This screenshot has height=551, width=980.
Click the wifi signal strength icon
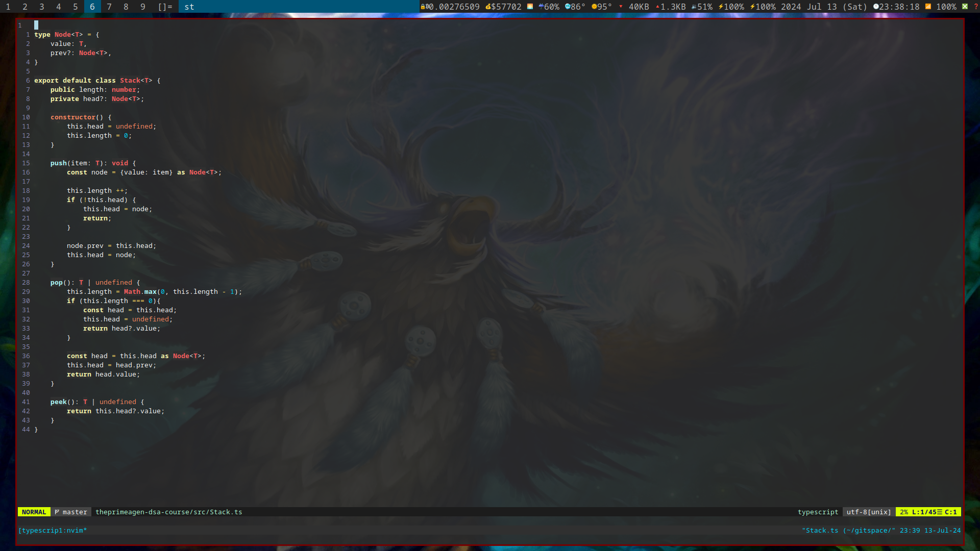pyautogui.click(x=928, y=7)
